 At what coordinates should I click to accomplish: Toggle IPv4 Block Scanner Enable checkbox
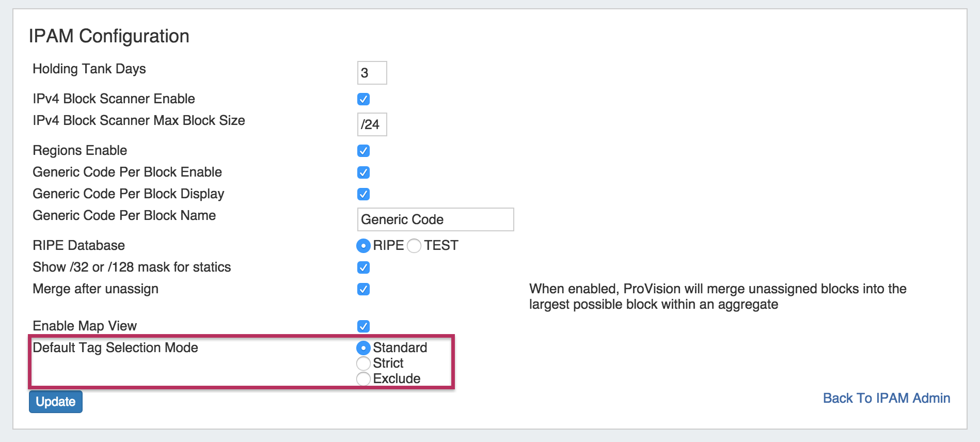tap(363, 99)
